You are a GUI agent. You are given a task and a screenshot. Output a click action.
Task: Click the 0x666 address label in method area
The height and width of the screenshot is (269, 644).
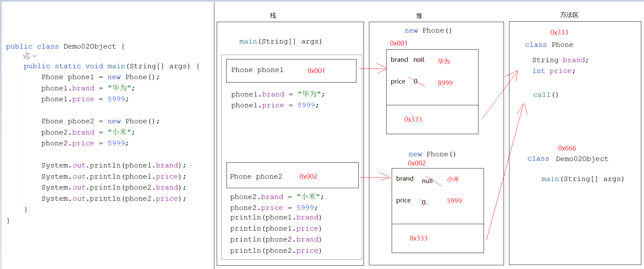tap(567, 148)
